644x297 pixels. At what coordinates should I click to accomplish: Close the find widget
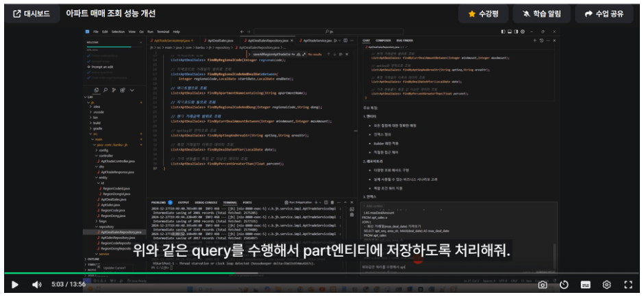pos(347,54)
